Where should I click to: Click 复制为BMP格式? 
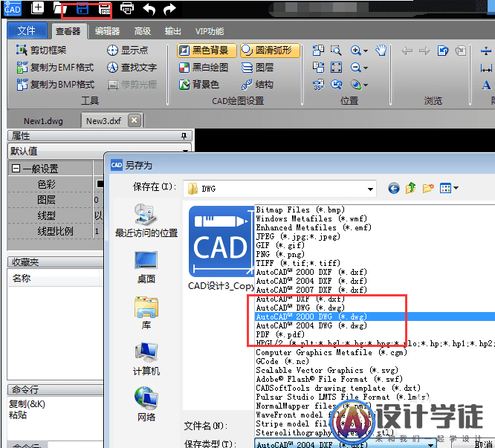pos(55,84)
